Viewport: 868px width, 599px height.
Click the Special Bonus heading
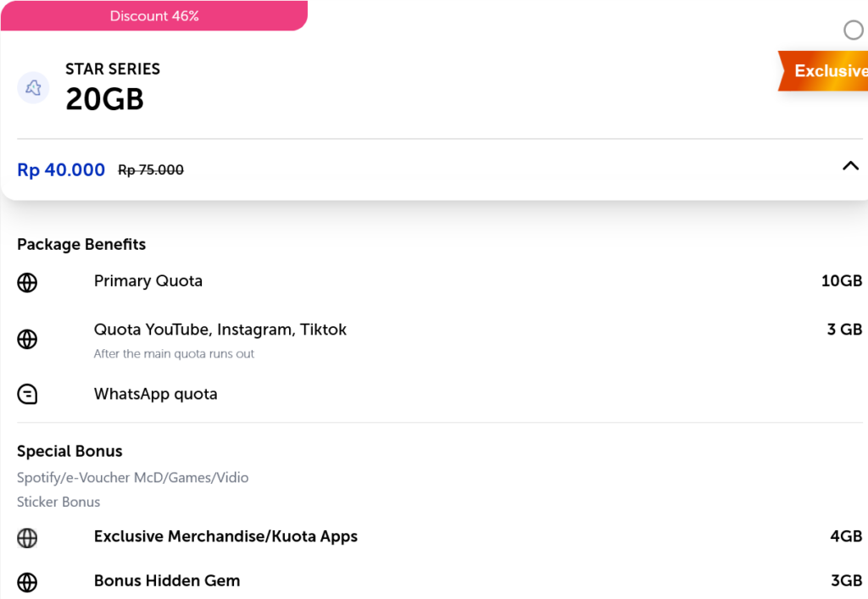pos(70,452)
